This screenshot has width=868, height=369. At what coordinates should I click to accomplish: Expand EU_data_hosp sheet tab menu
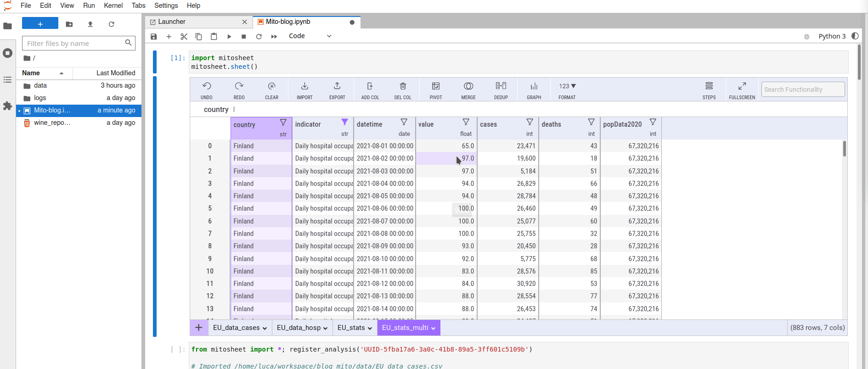(325, 328)
